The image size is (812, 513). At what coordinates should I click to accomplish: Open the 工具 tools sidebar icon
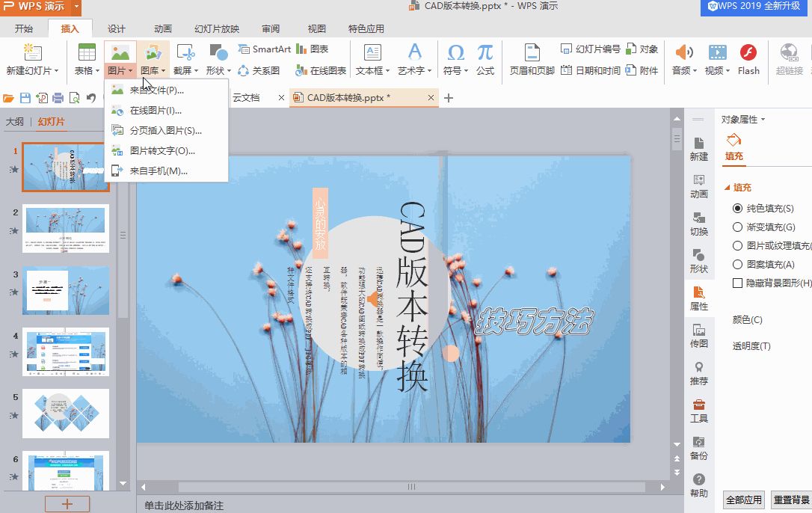pos(698,411)
